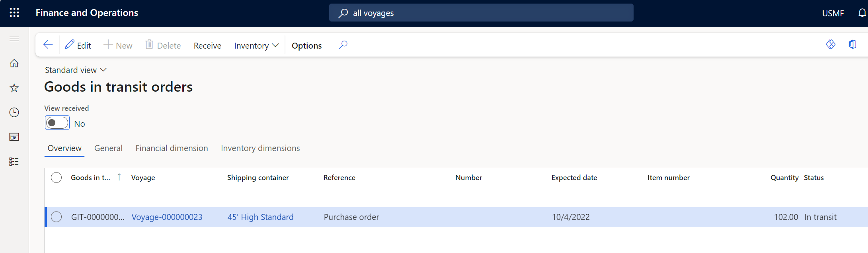The width and height of the screenshot is (868, 253).
Task: Open the Office app icon in toolbar
Action: click(x=852, y=45)
